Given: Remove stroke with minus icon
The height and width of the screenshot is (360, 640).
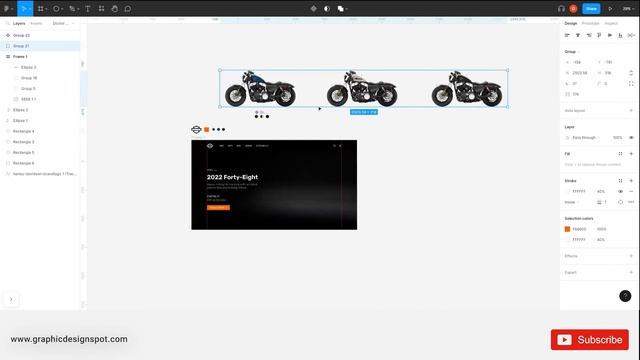Looking at the screenshot, I should point(631,191).
